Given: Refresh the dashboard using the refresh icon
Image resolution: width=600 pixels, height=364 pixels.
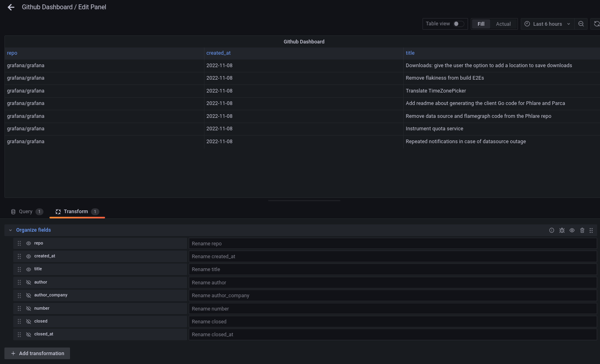Looking at the screenshot, I should 596,24.
